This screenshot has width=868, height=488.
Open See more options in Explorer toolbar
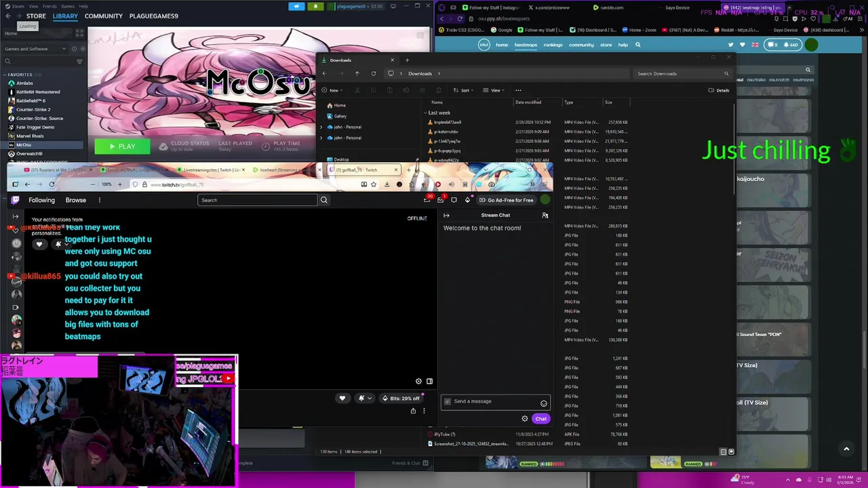(x=518, y=90)
